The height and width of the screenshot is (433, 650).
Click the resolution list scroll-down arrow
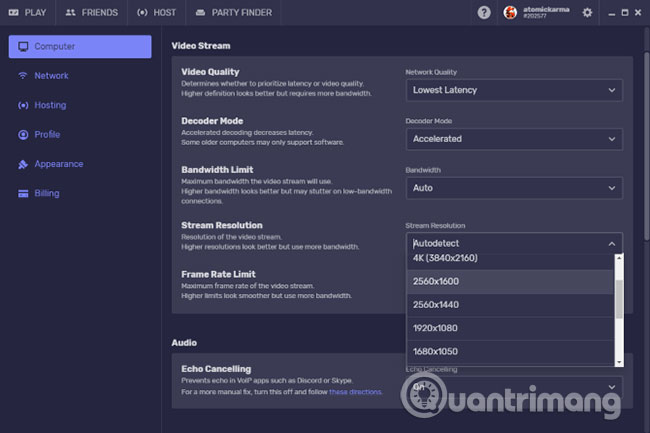[x=619, y=363]
